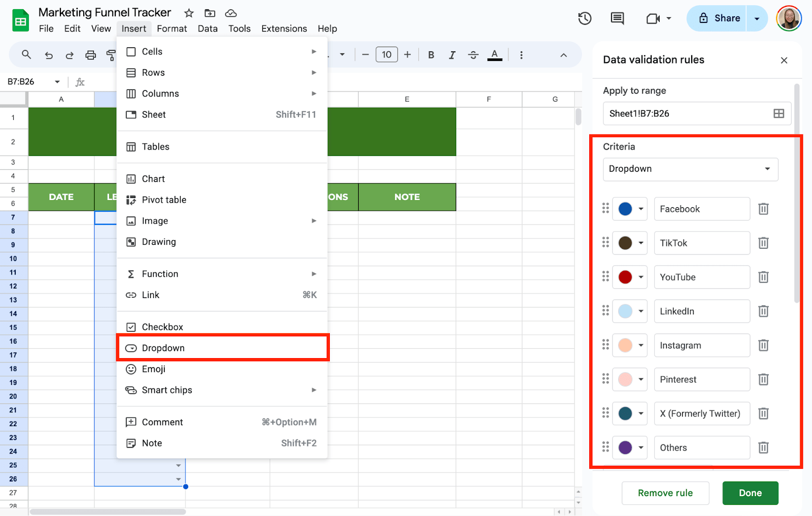Open color dropdown for Instagram option
The height and width of the screenshot is (516, 812).
point(630,345)
